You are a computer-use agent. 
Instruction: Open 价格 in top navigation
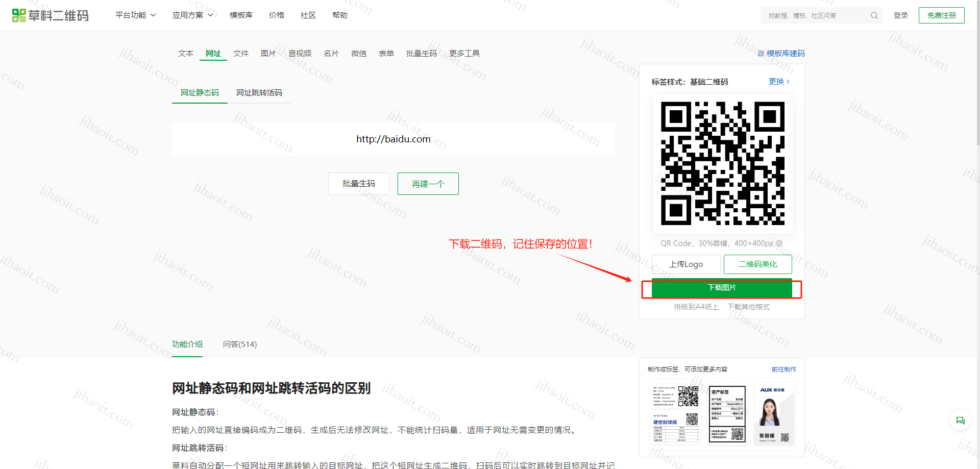click(277, 15)
